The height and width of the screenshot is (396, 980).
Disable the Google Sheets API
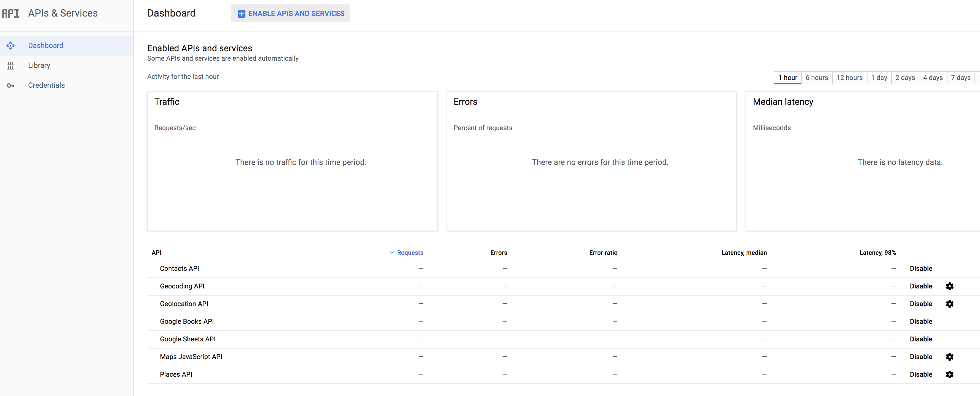pos(921,339)
